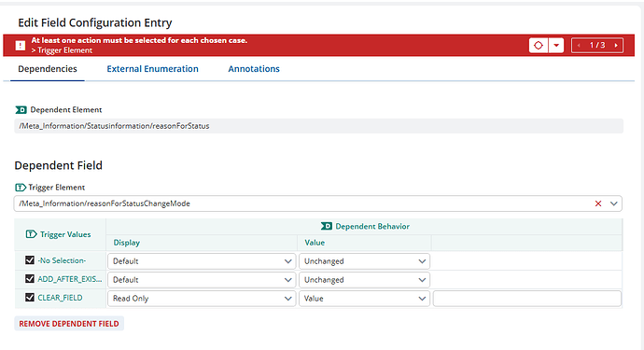644x350 pixels.
Task: Open the dropdown arrow beside target icon
Action: coord(556,45)
